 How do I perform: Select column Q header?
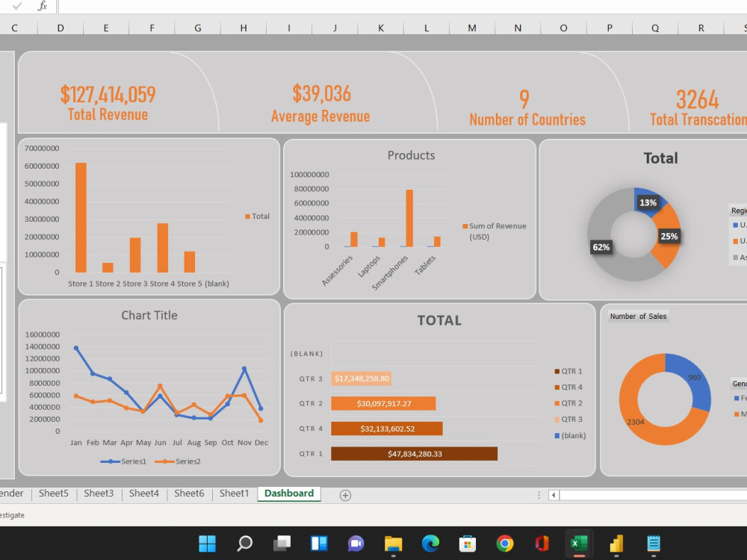pyautogui.click(x=655, y=28)
